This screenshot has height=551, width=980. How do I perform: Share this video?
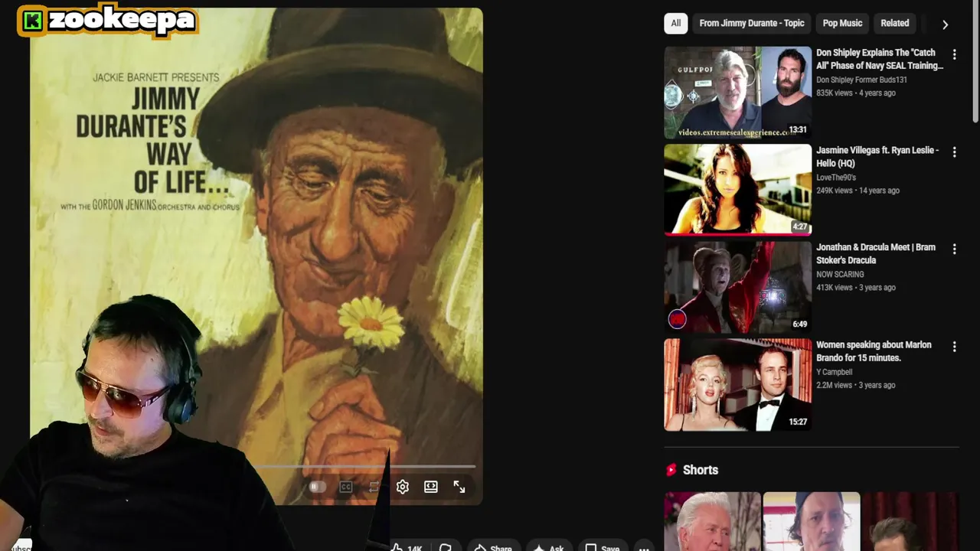point(493,547)
